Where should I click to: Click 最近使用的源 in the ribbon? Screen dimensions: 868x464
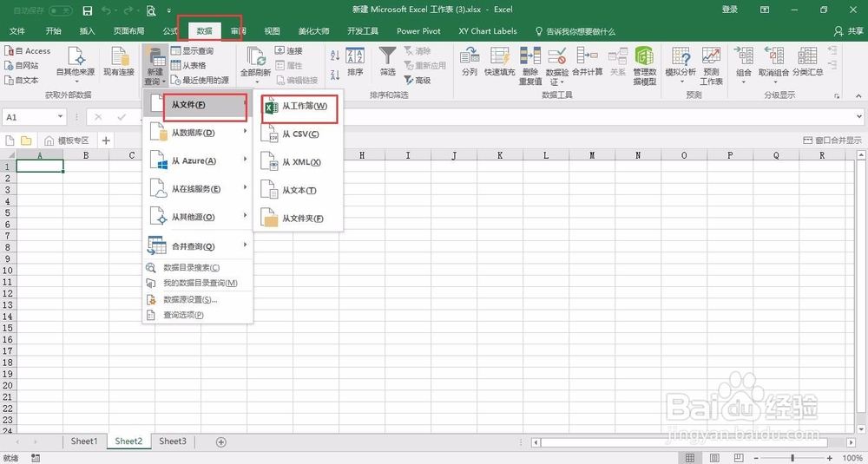[x=200, y=80]
